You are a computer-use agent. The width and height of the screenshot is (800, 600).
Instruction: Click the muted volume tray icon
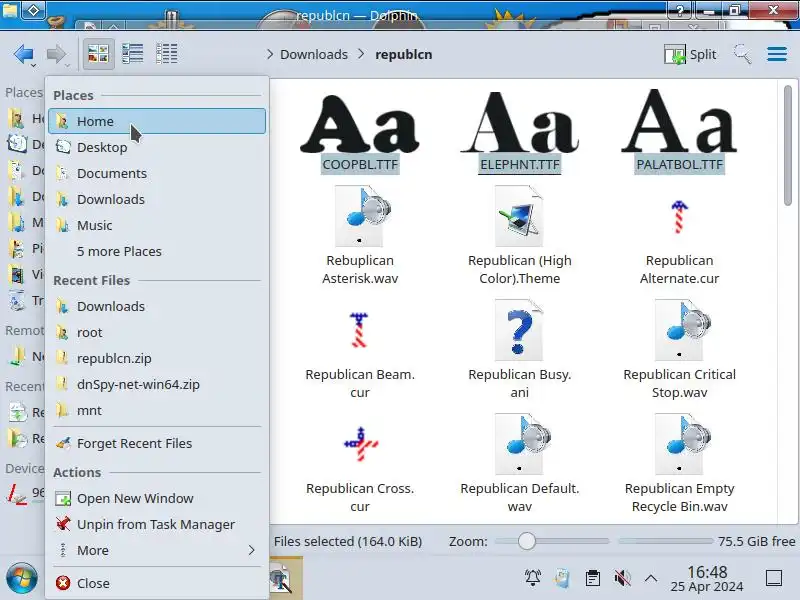(622, 578)
